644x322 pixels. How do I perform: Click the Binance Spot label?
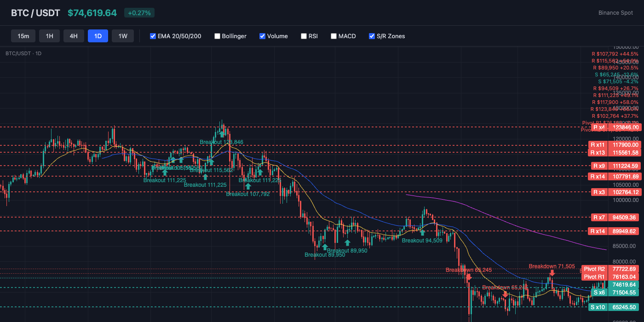[x=615, y=13]
